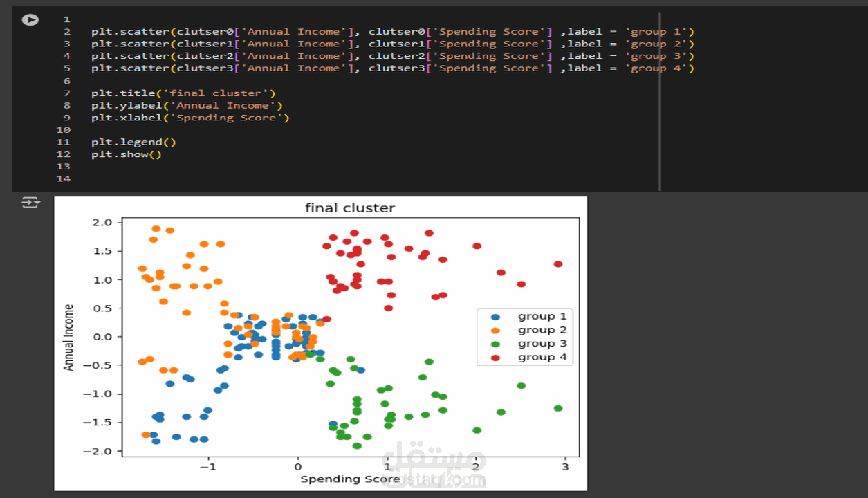Click the orange group 2 legend marker
The image size is (868, 498).
[x=494, y=331]
